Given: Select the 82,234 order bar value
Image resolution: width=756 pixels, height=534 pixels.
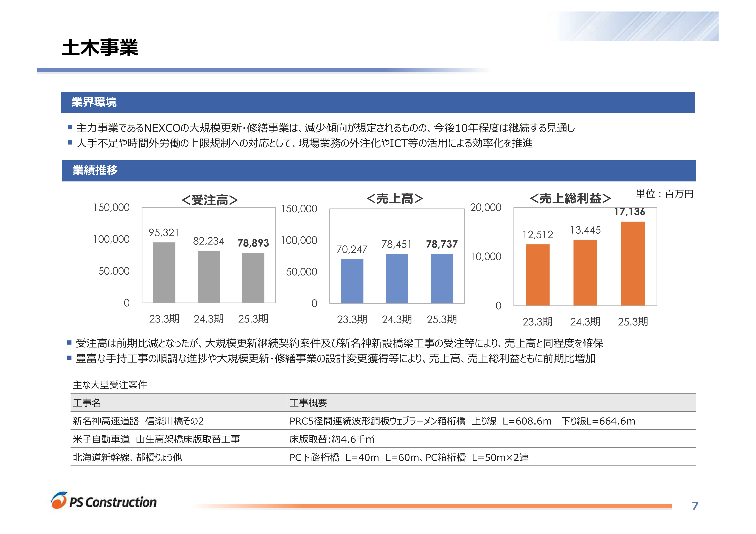Looking at the screenshot, I should [x=208, y=241].
